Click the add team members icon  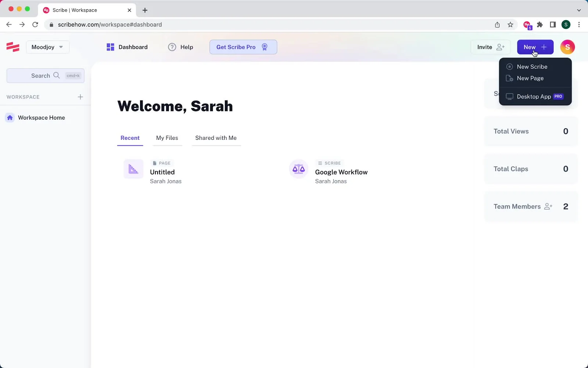click(x=548, y=206)
